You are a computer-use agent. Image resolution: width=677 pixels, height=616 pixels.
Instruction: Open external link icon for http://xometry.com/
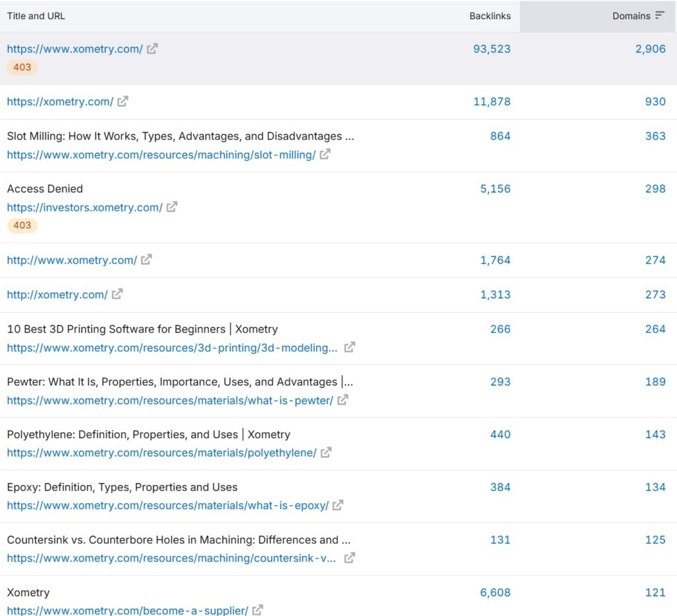point(117,294)
